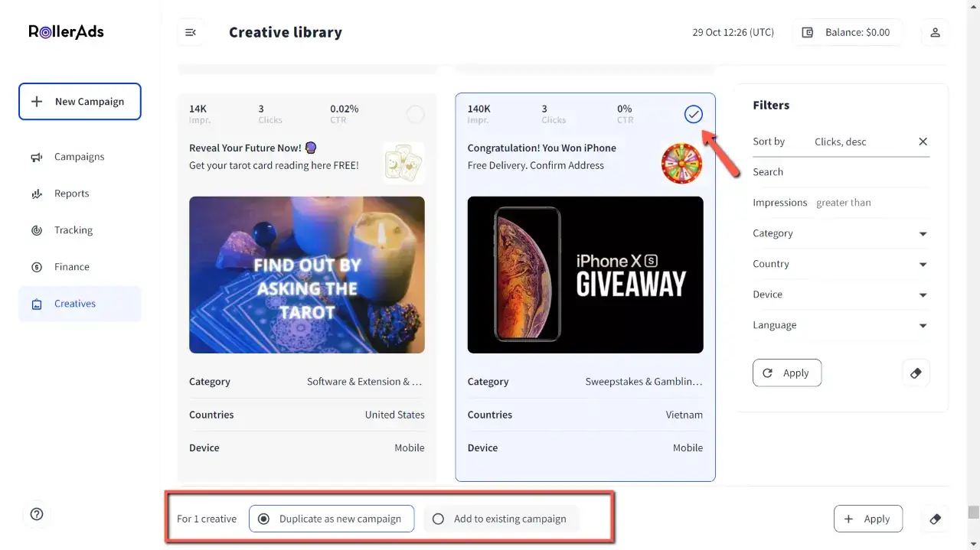Click the wallet icon beside Balance
The image size is (980, 550).
(807, 32)
